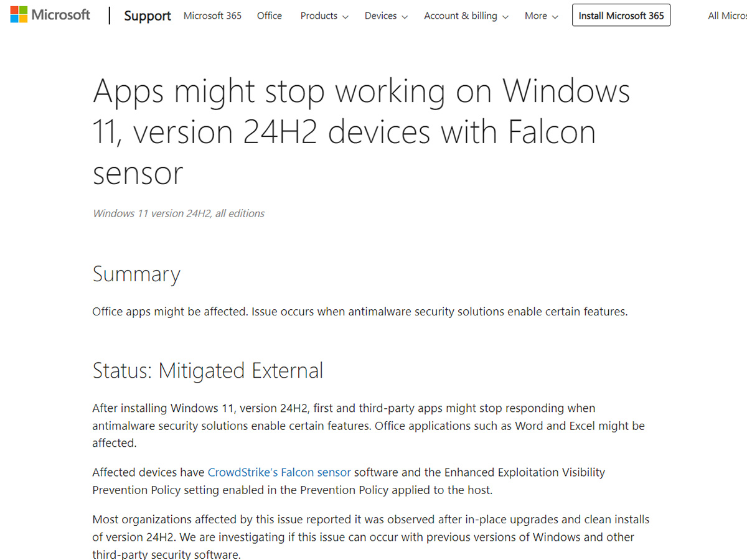Click the italic Windows 11 version 24H2 subtitle
This screenshot has height=560, width=747.
click(178, 213)
